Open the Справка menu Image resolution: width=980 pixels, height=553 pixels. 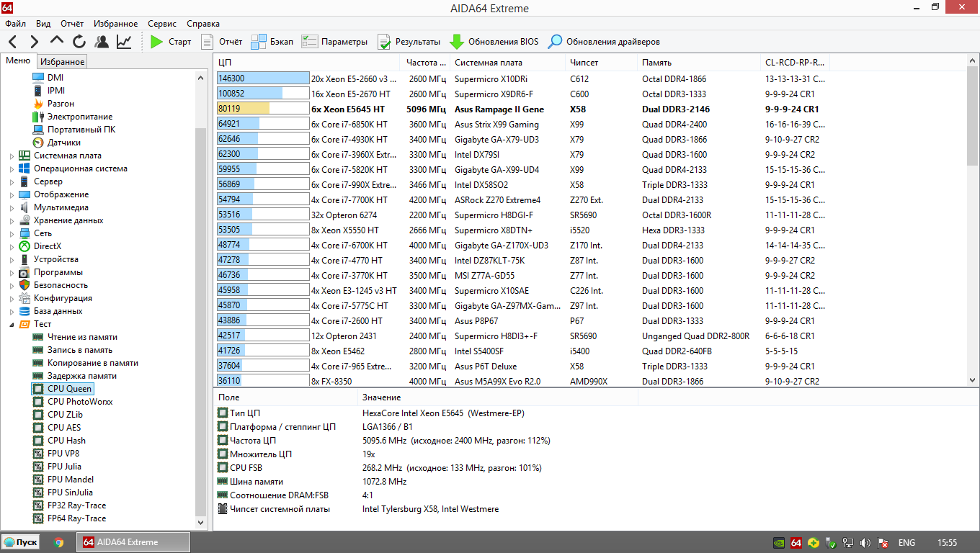pos(203,24)
